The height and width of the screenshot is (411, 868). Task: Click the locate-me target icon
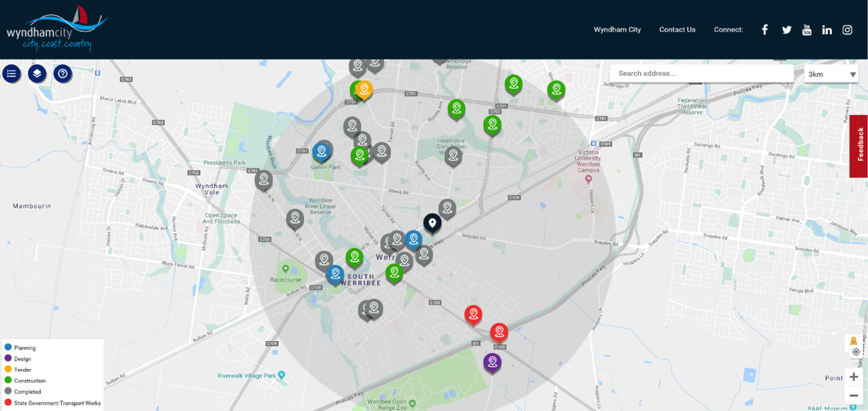(856, 352)
